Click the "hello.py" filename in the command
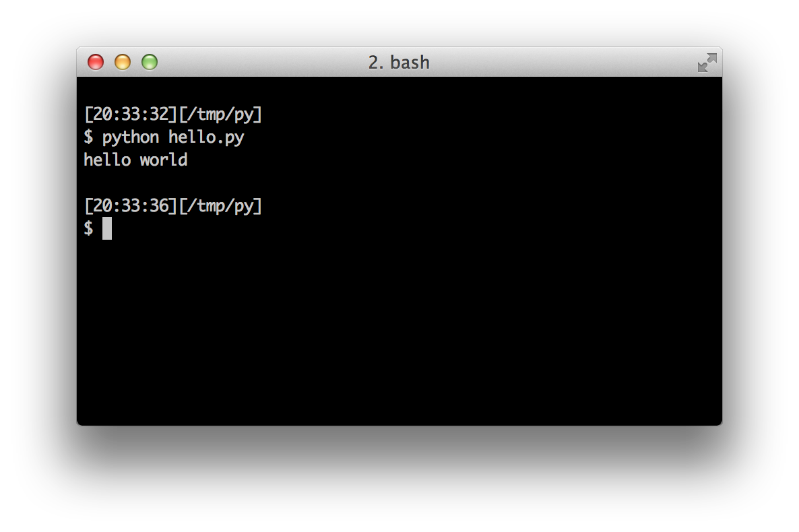The width and height of the screenshot is (799, 532). 206,137
